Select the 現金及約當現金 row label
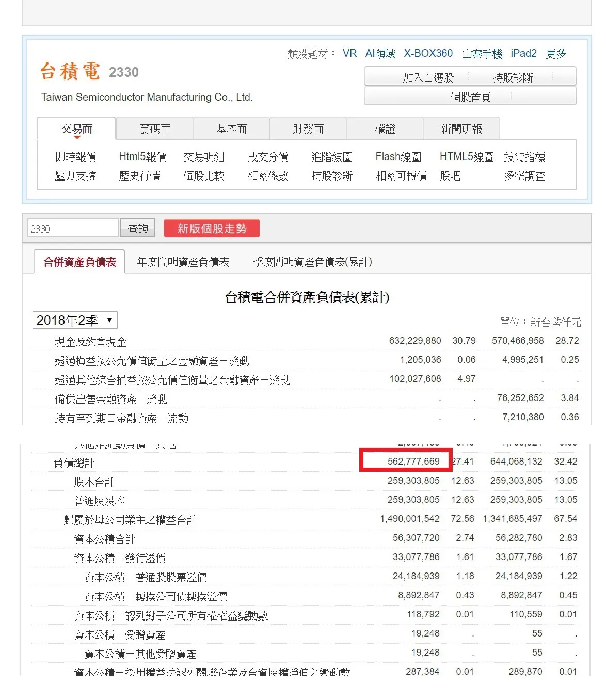This screenshot has height=700, width=606. (x=91, y=342)
